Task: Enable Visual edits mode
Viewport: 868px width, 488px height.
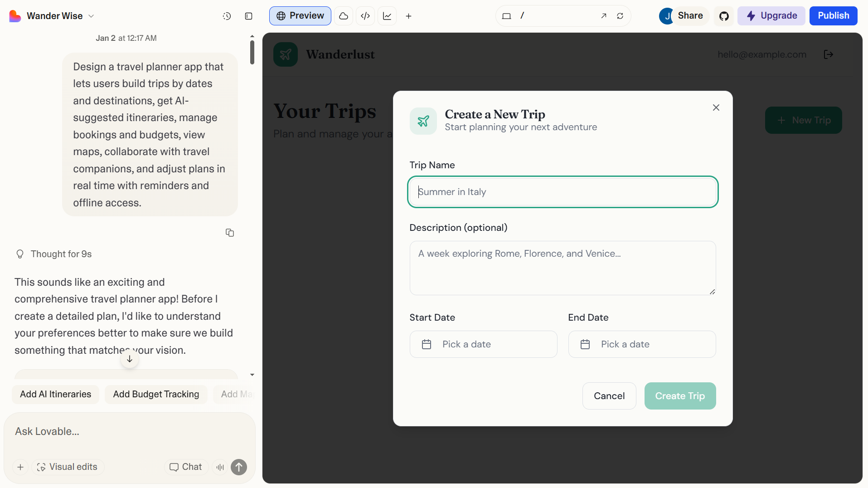Action: pos(68,467)
